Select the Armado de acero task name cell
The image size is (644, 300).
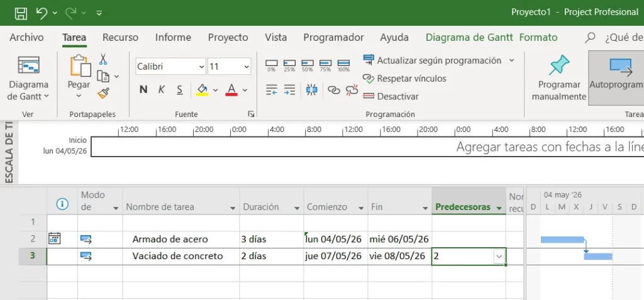[170, 239]
